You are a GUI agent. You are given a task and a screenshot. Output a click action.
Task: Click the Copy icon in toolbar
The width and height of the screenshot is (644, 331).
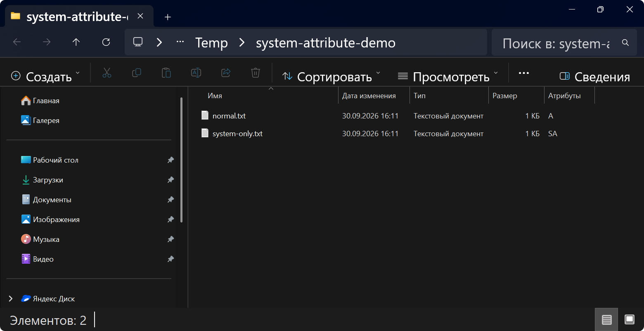tap(137, 73)
